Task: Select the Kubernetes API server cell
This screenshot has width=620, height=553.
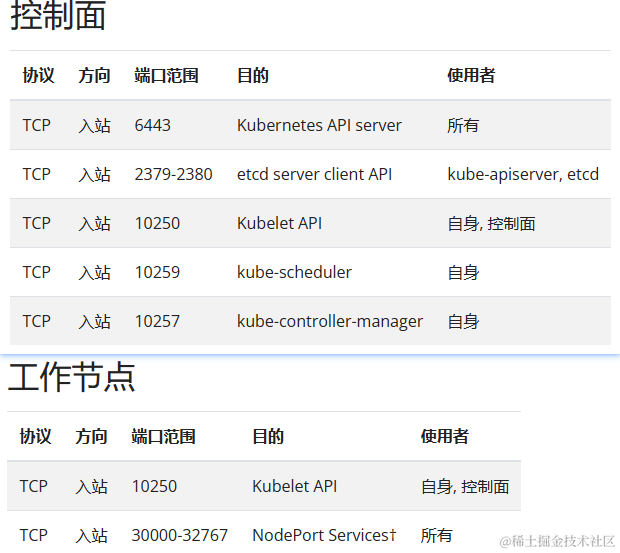Action: pos(319,125)
